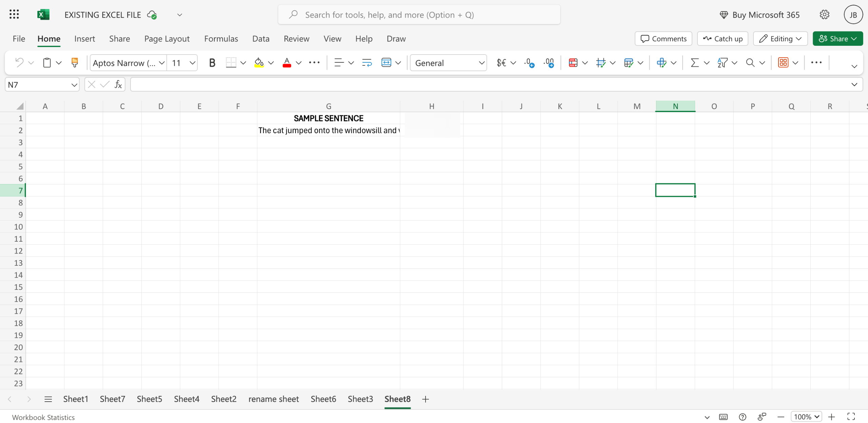
Task: Click the Sort and Filter icon
Action: click(x=722, y=63)
